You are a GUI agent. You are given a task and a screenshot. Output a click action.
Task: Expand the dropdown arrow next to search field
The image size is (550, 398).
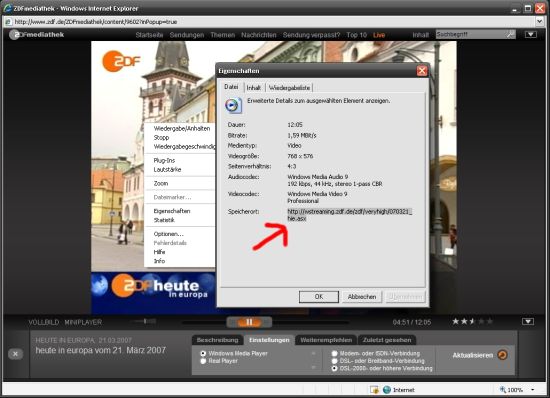tap(530, 34)
